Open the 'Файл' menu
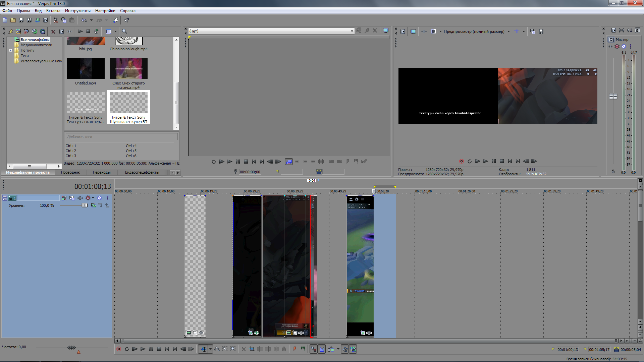The width and height of the screenshot is (644, 362). (7, 11)
